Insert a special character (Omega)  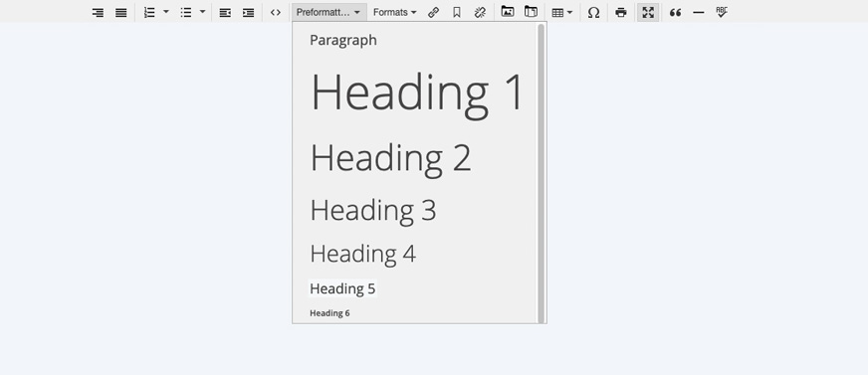(x=593, y=12)
